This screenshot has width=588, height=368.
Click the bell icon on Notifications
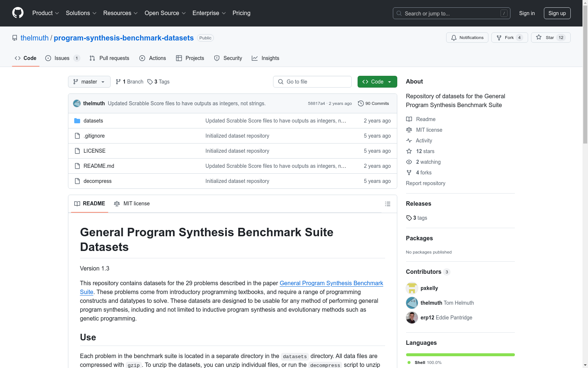454,38
